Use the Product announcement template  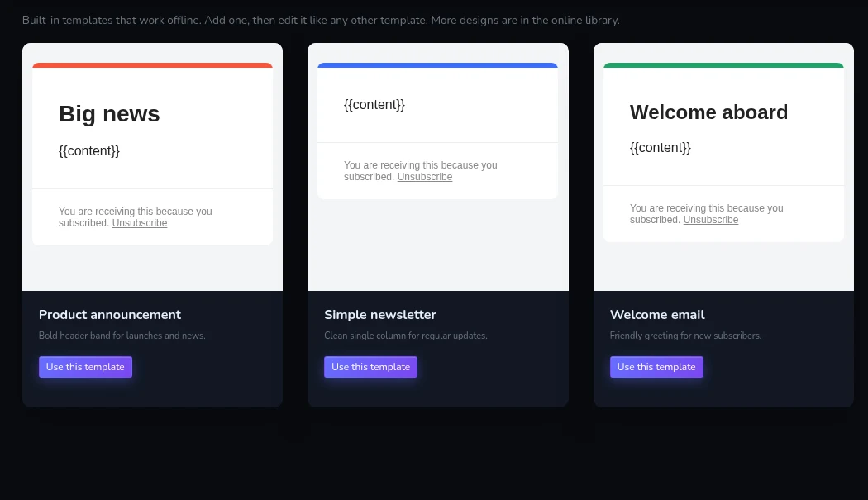pyautogui.click(x=85, y=367)
